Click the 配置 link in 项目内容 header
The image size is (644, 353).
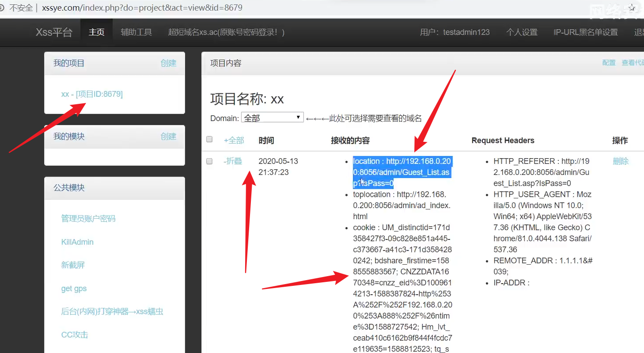(609, 63)
